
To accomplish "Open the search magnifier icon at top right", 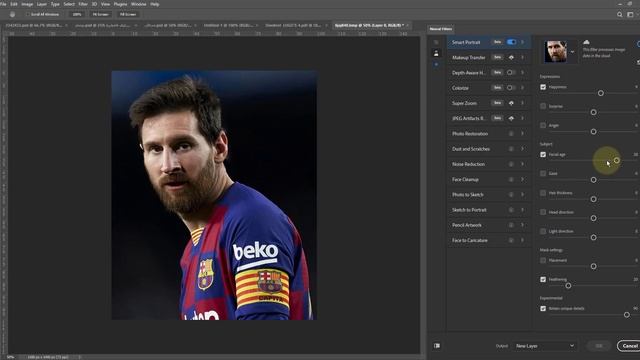I will pos(620,14).
